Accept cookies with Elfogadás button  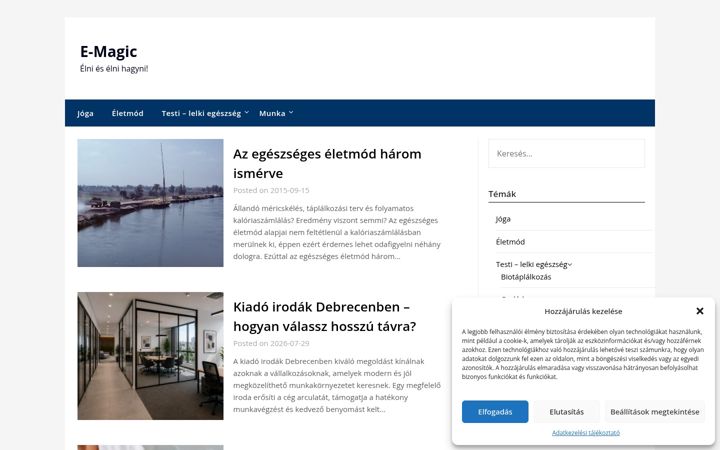point(495,412)
